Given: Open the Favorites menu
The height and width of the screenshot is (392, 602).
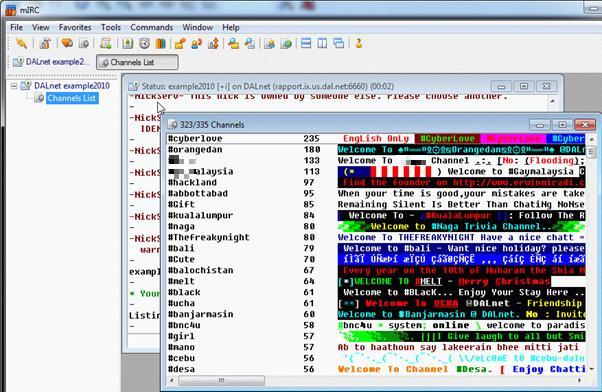Looking at the screenshot, I should click(x=75, y=28).
